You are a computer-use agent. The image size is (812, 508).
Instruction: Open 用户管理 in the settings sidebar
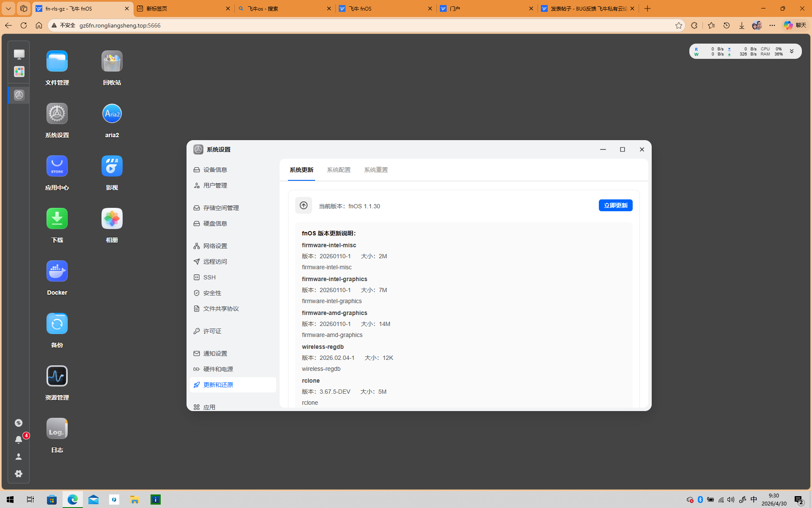[233, 185]
